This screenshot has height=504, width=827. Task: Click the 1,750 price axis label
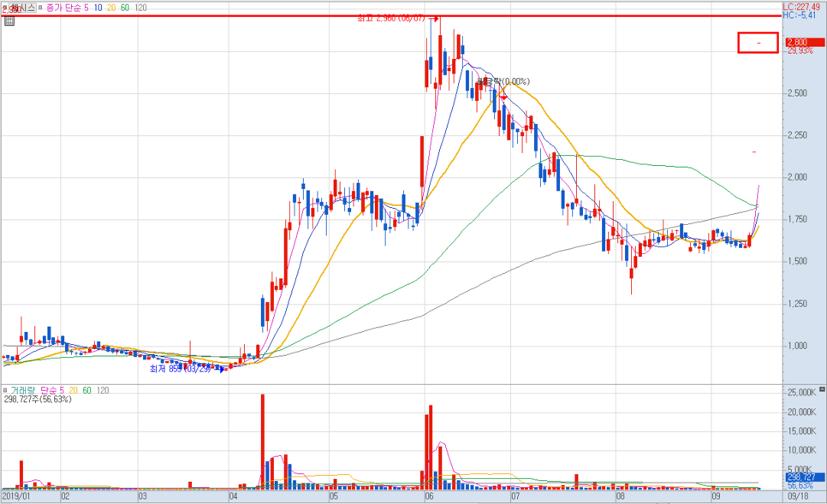click(x=798, y=219)
